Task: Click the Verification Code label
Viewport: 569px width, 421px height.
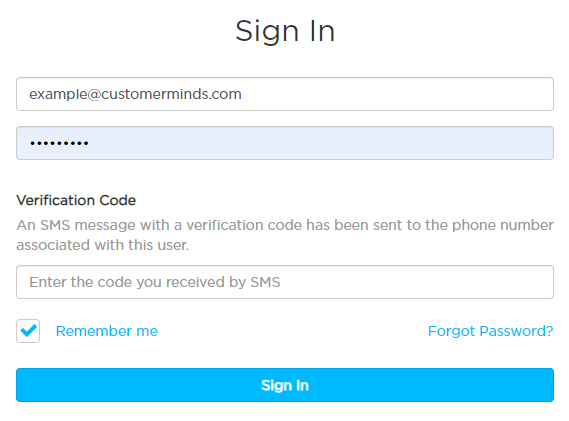Action: coord(76,200)
